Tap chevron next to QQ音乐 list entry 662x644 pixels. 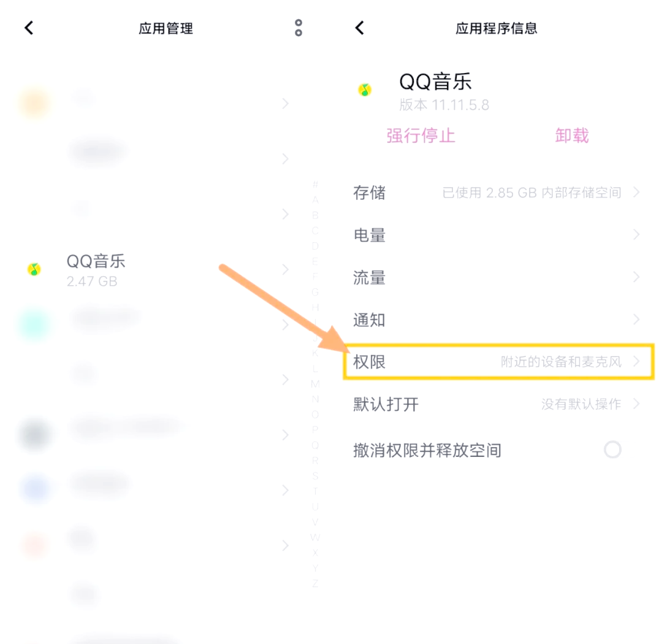coord(285,269)
